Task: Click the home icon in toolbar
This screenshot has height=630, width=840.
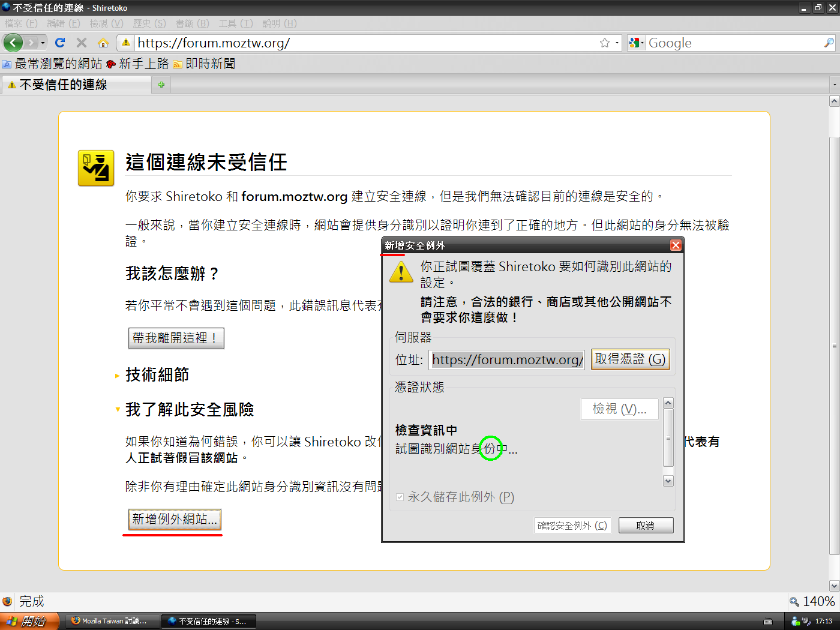Action: (103, 43)
